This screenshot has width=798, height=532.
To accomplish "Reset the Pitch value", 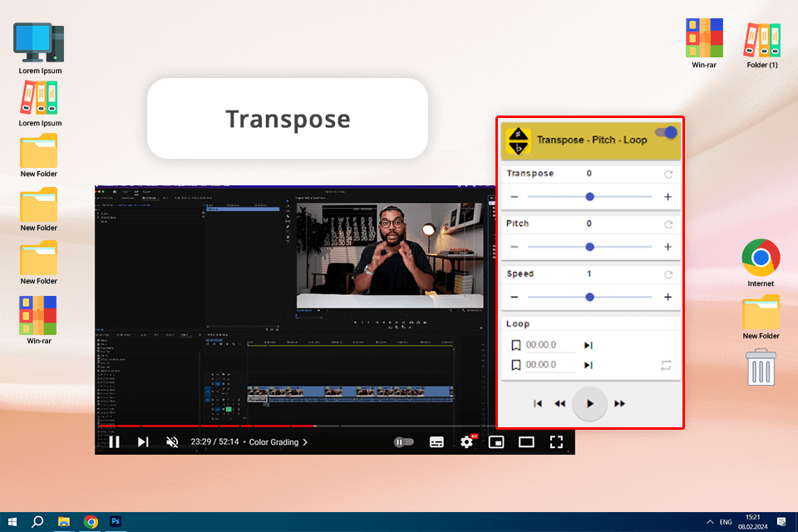I will pos(668,224).
